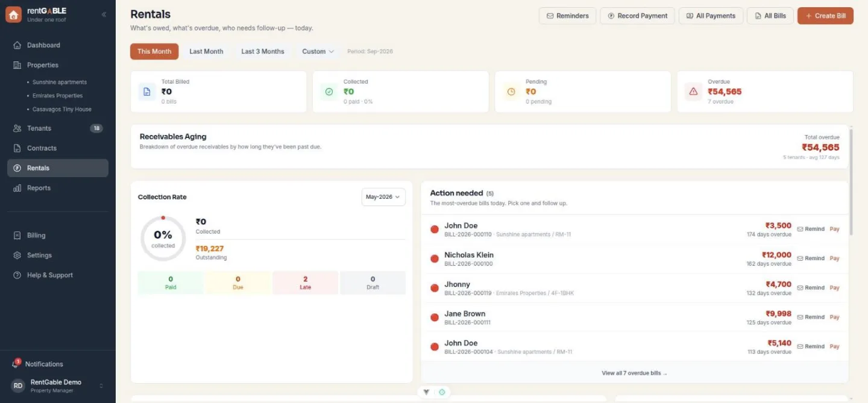Screen dimensions: 868x403
Task: Open the Dashboard menu item
Action: pyautogui.click(x=58, y=45)
